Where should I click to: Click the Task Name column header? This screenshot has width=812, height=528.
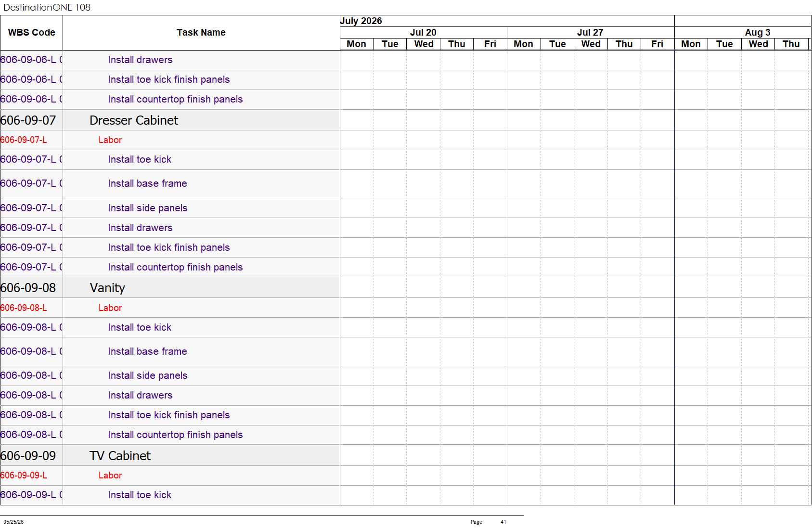point(201,33)
